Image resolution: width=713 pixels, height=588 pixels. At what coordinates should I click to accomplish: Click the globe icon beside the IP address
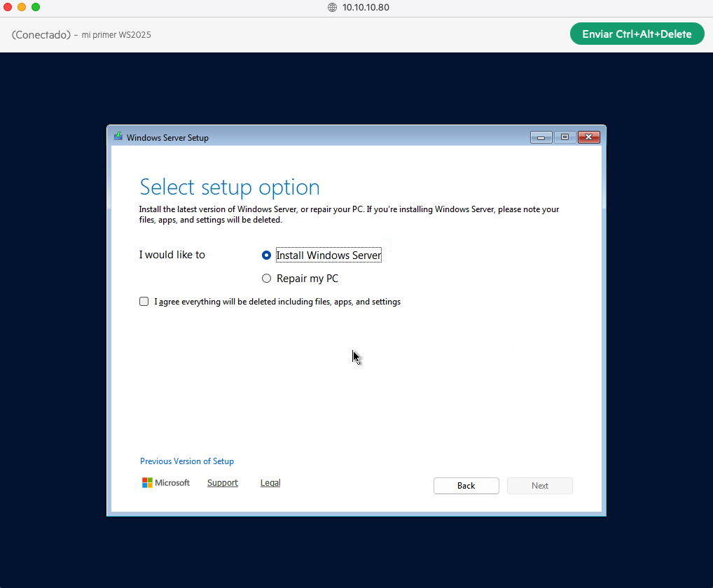(x=332, y=8)
